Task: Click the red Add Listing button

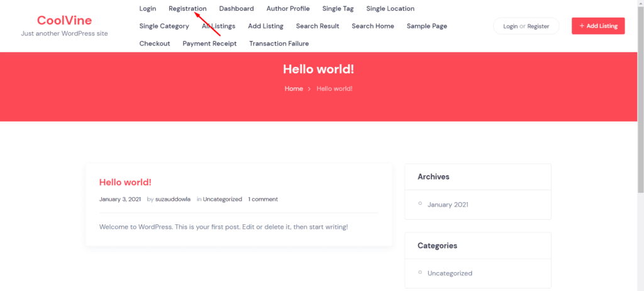Action: click(597, 26)
